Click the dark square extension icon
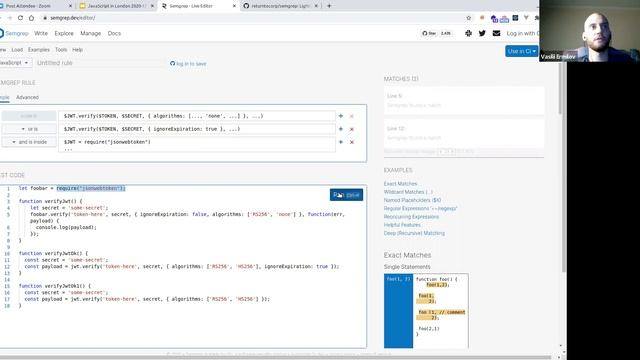The height and width of the screenshot is (360, 640). pos(516,18)
